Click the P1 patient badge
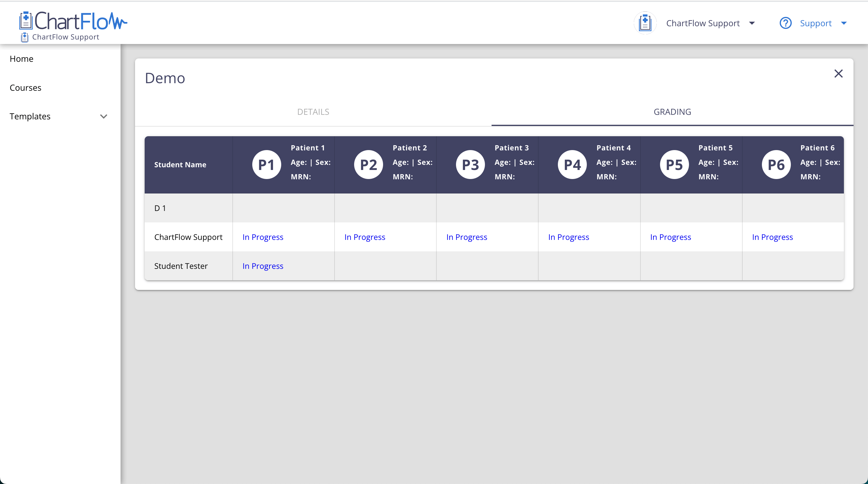Screen dimensions: 868x484 (x=266, y=165)
